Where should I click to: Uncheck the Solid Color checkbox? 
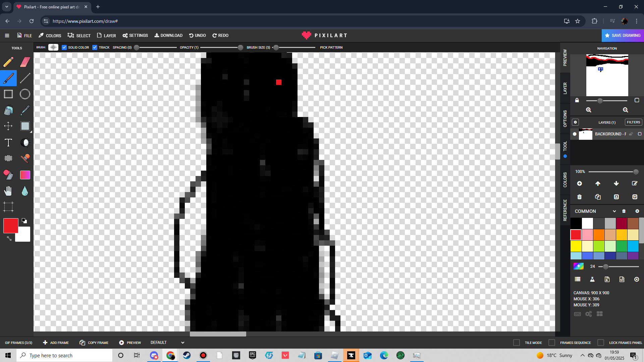[x=64, y=47]
